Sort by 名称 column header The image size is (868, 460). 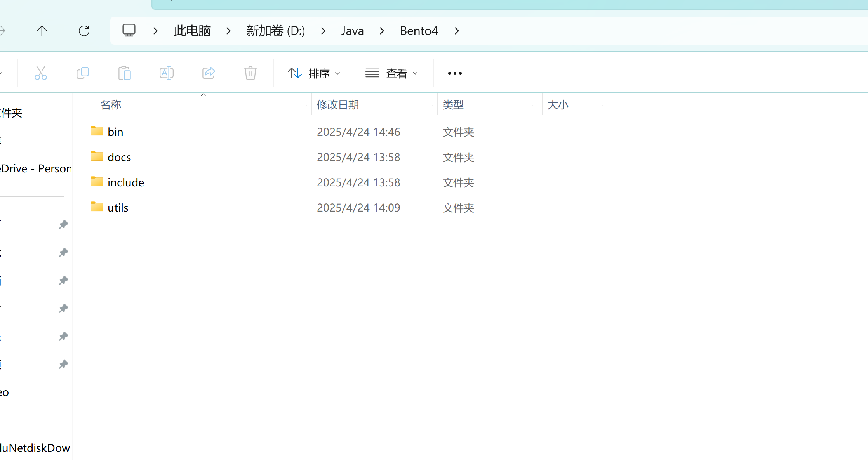111,105
